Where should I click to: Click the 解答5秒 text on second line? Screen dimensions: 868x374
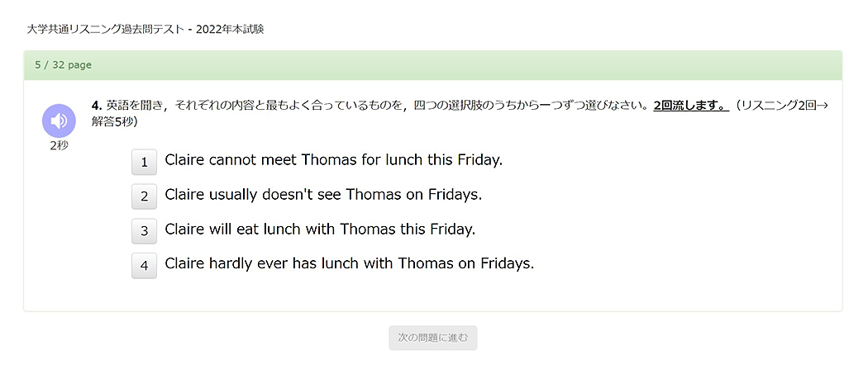coord(114,121)
